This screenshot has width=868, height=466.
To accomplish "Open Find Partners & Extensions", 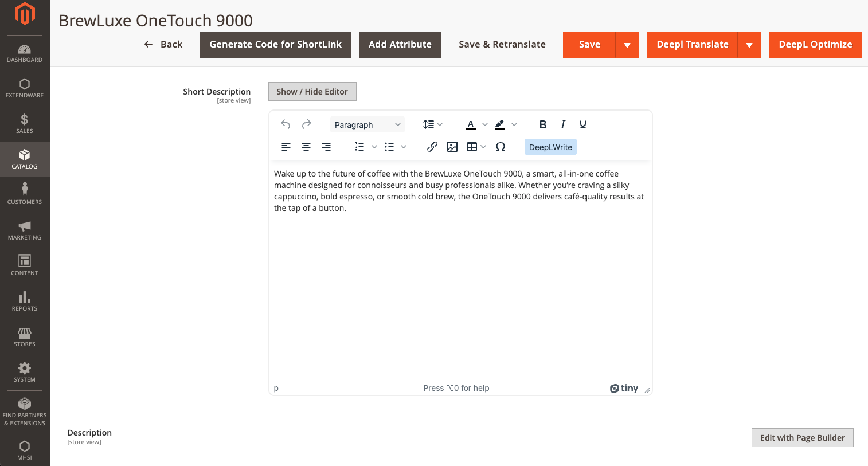I will pyautogui.click(x=25, y=412).
